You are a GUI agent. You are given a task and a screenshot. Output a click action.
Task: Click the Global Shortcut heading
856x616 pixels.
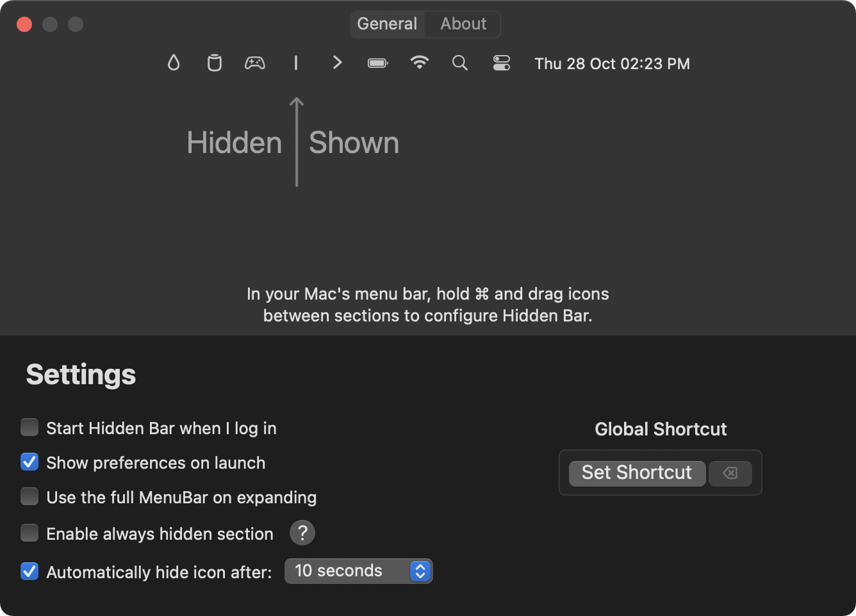pos(661,429)
